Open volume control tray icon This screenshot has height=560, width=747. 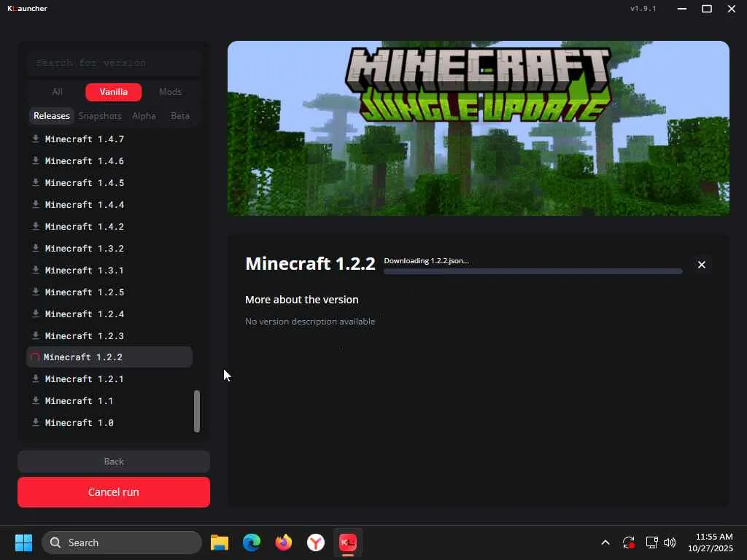670,542
